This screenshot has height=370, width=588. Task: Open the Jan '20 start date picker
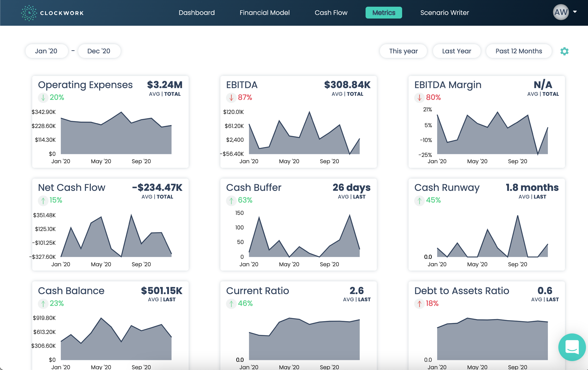pyautogui.click(x=47, y=51)
